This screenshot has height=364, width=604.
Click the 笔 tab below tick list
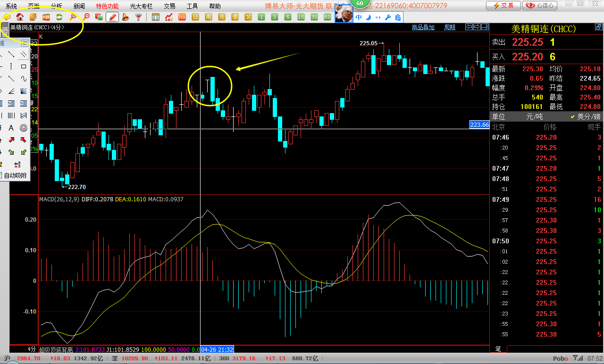[498, 349]
